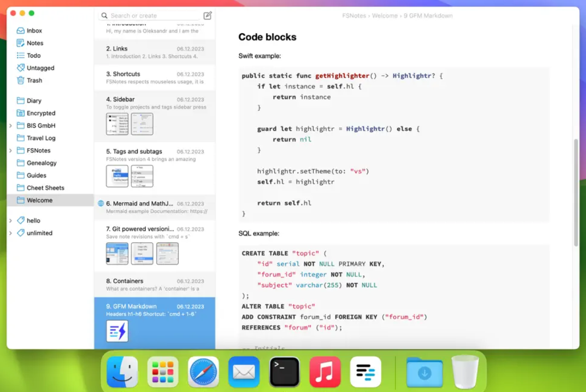Click the BIS GmbH folder icon
The image size is (586, 392).
[x=20, y=126]
